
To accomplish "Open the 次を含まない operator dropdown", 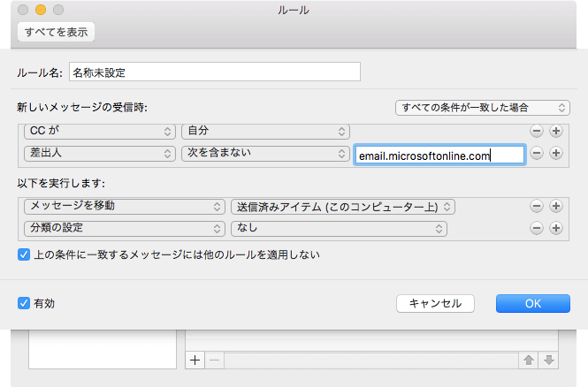I will point(265,153).
